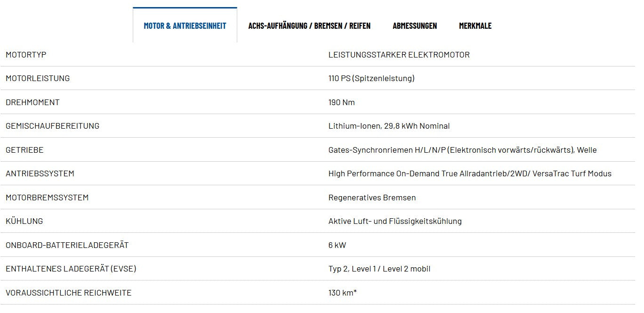Click the 190 Nm torque value
Viewport: 644px width, 313px height.
pyautogui.click(x=341, y=102)
